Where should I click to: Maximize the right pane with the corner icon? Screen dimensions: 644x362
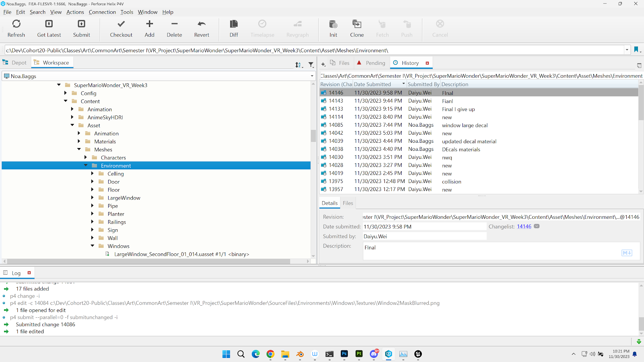(x=639, y=66)
